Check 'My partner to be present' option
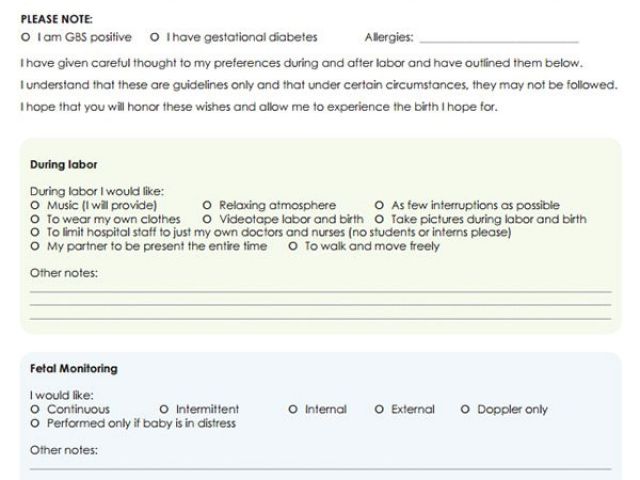Viewport: 640px width, 480px height. [x=36, y=246]
